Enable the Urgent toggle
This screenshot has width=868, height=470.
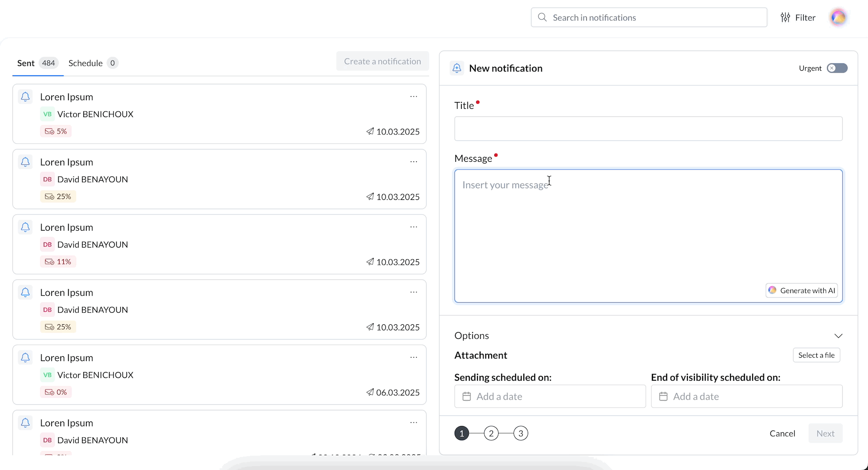tap(837, 68)
